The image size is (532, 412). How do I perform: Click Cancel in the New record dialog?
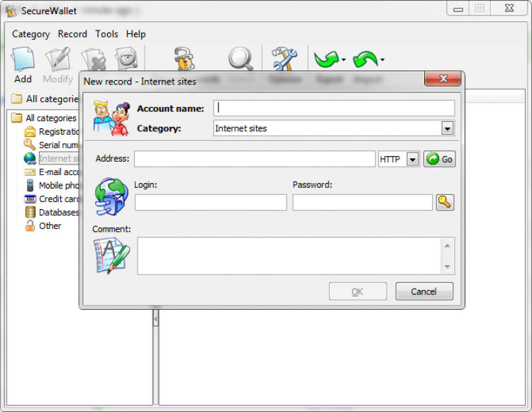(424, 291)
